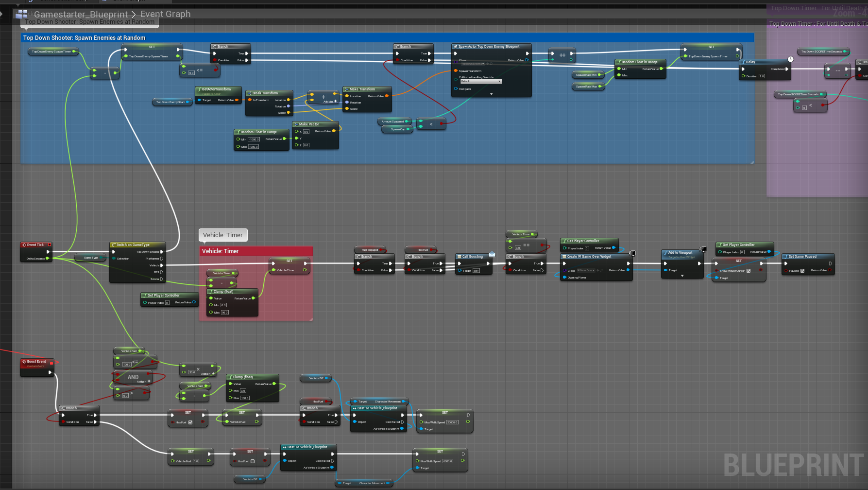
Task: Click the Boost Event red delegate pin
Action: (x=51, y=363)
